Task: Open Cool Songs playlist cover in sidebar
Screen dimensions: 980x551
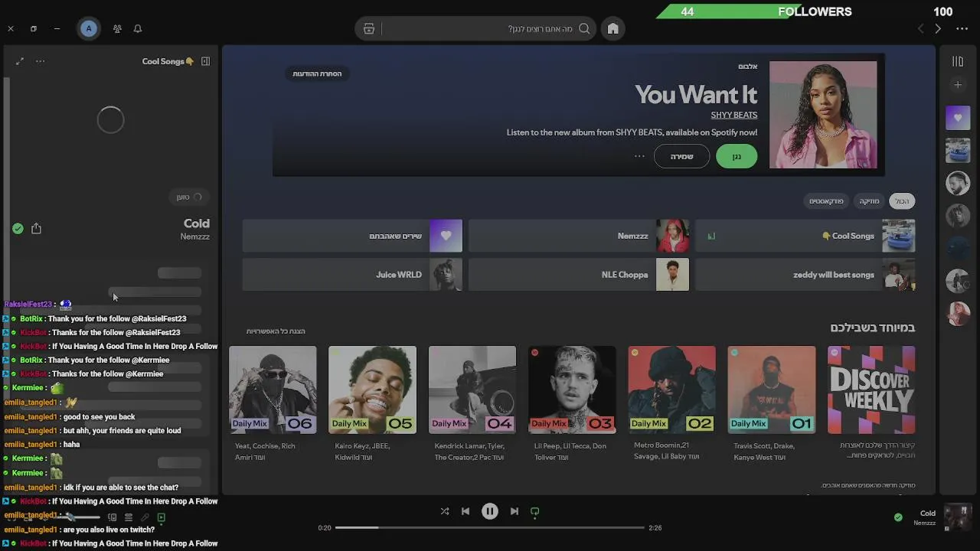Action: tap(957, 151)
